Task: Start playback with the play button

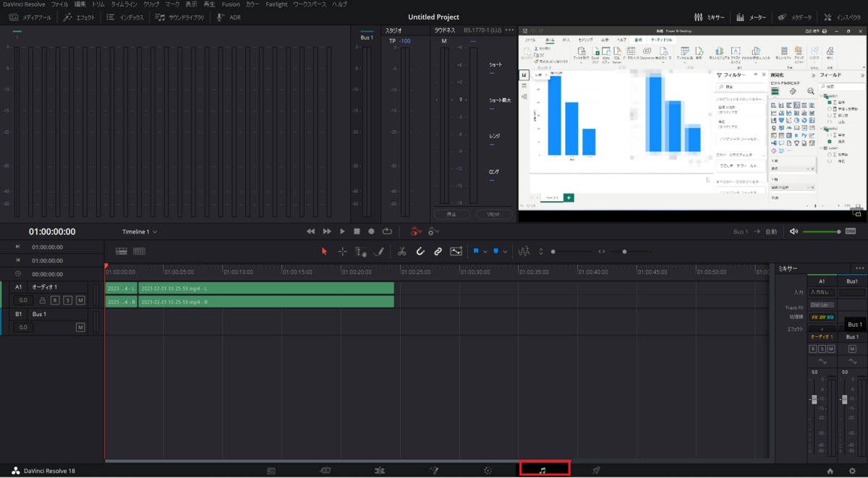Action: point(343,231)
